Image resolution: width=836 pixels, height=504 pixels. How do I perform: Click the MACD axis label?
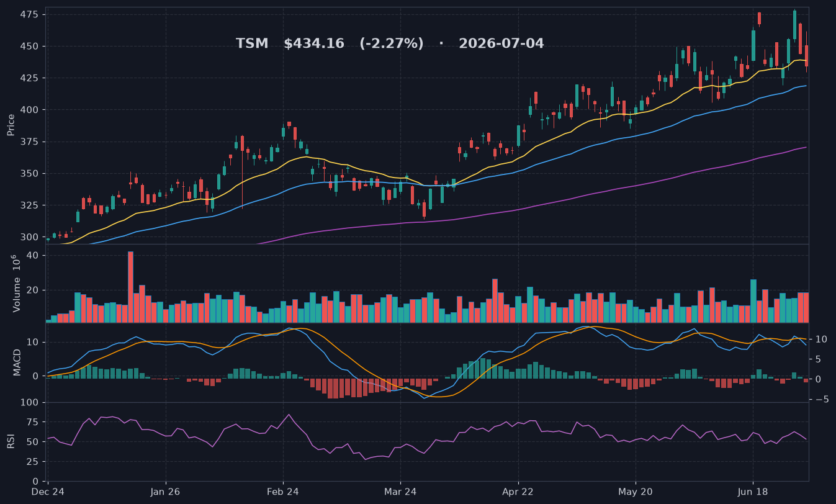point(17,362)
